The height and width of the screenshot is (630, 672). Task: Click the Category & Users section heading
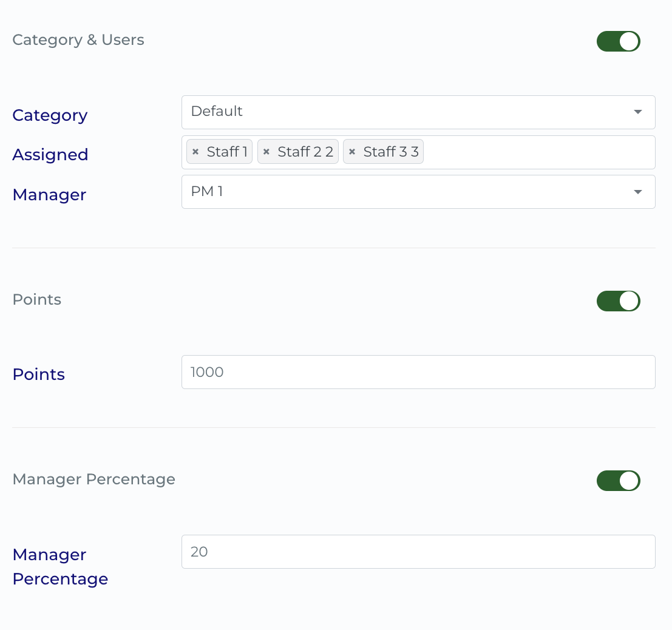78,40
